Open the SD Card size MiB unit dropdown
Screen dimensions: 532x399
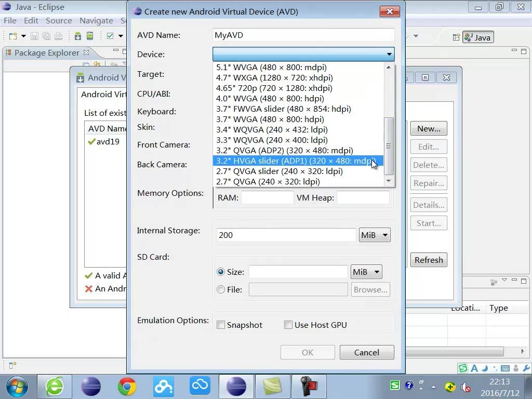tap(366, 272)
